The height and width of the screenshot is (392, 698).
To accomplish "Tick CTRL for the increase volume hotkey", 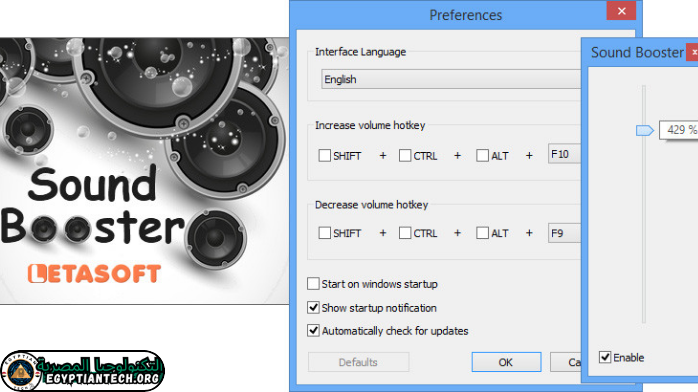I will (x=405, y=155).
